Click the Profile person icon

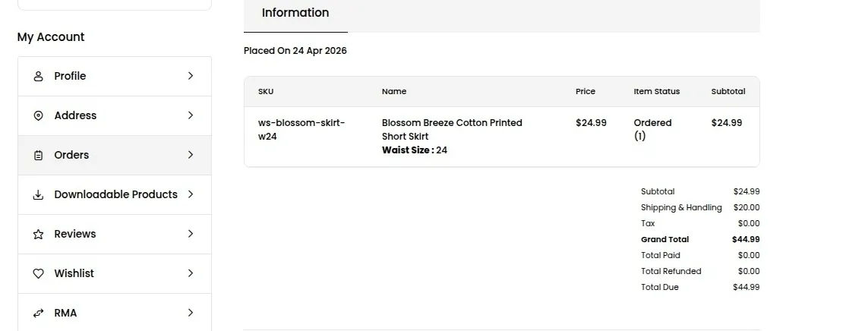click(x=39, y=77)
